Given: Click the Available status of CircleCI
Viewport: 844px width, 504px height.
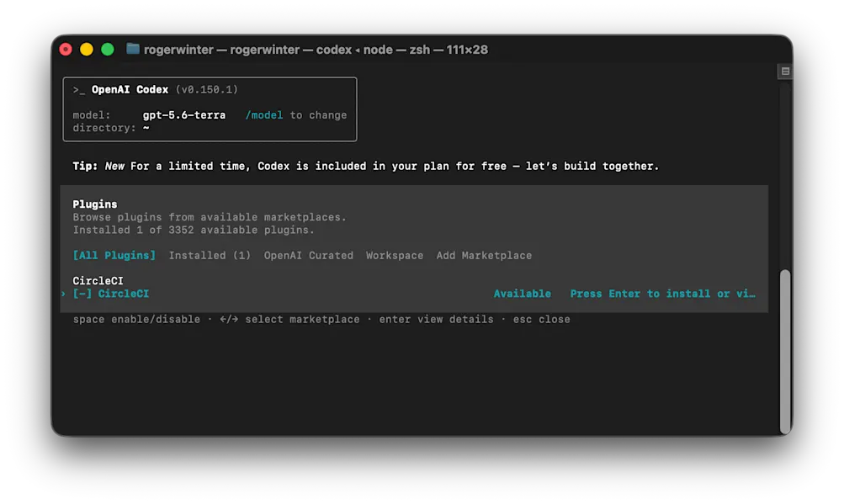Looking at the screenshot, I should coord(522,294).
